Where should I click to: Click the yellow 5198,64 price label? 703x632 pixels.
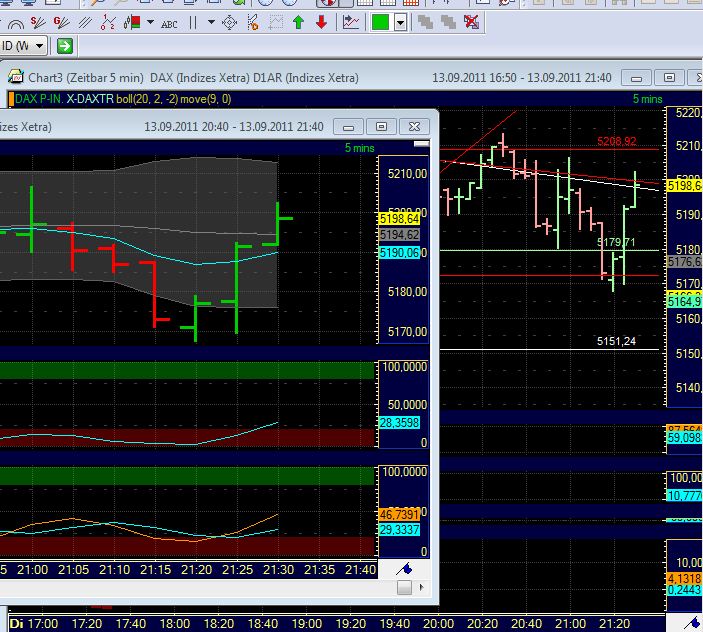399,219
